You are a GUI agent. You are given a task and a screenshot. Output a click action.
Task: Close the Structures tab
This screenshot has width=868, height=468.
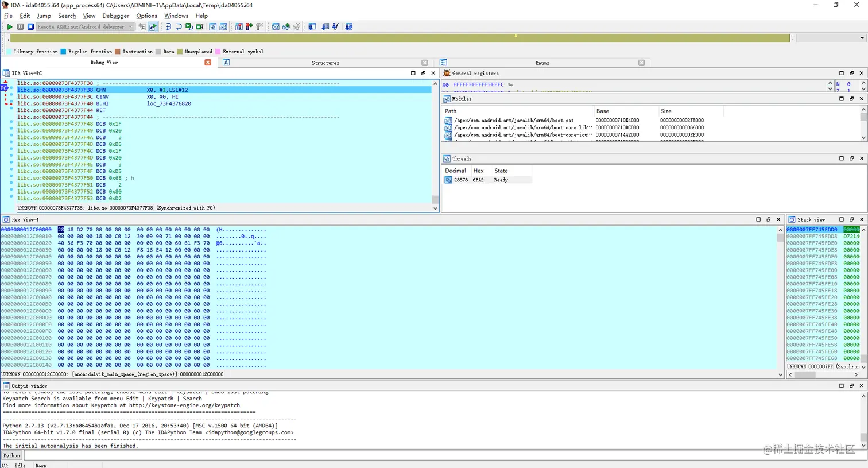click(x=425, y=63)
